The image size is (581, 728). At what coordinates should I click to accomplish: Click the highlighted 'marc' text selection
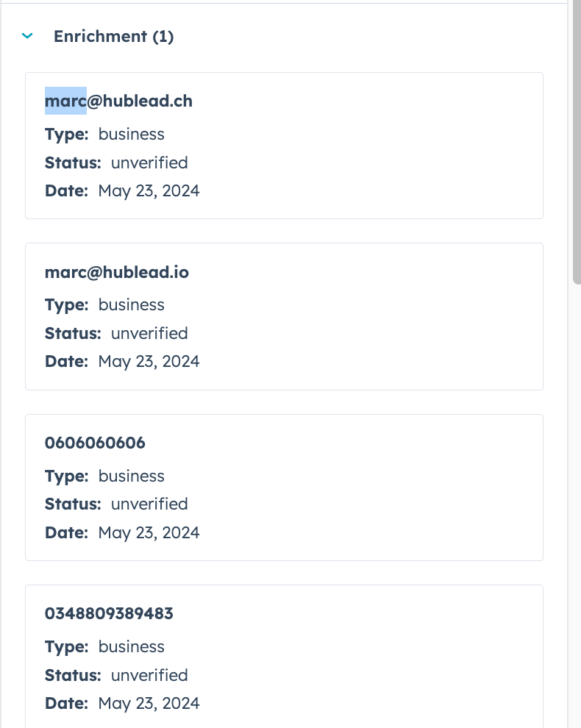65,101
